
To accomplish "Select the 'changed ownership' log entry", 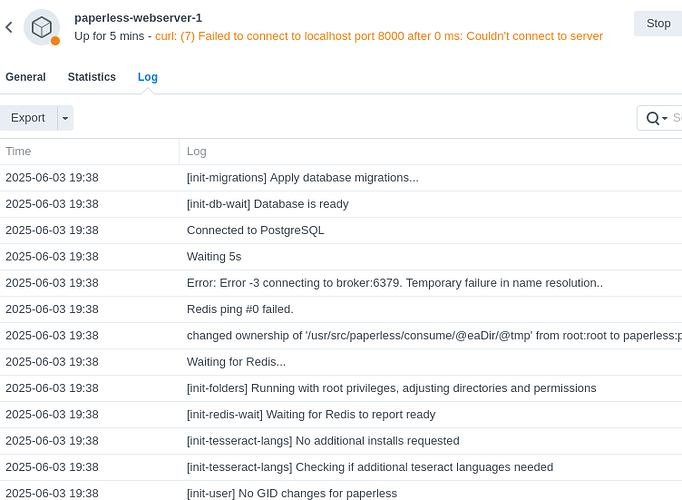I will tap(341, 336).
